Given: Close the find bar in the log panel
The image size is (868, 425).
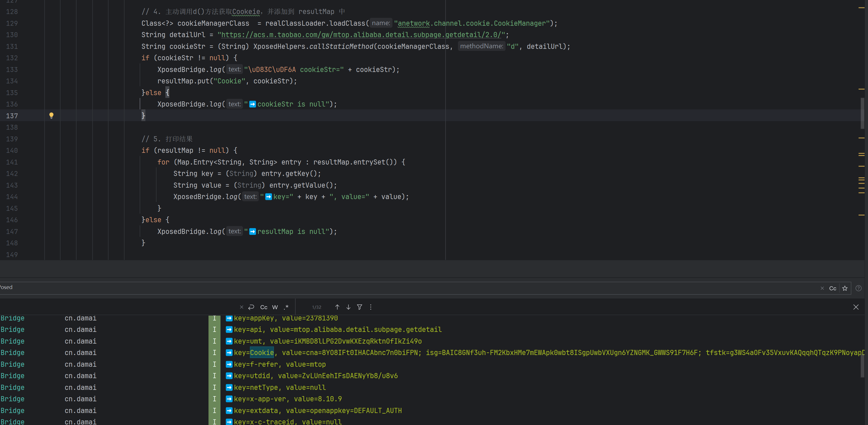Looking at the screenshot, I should tap(856, 307).
